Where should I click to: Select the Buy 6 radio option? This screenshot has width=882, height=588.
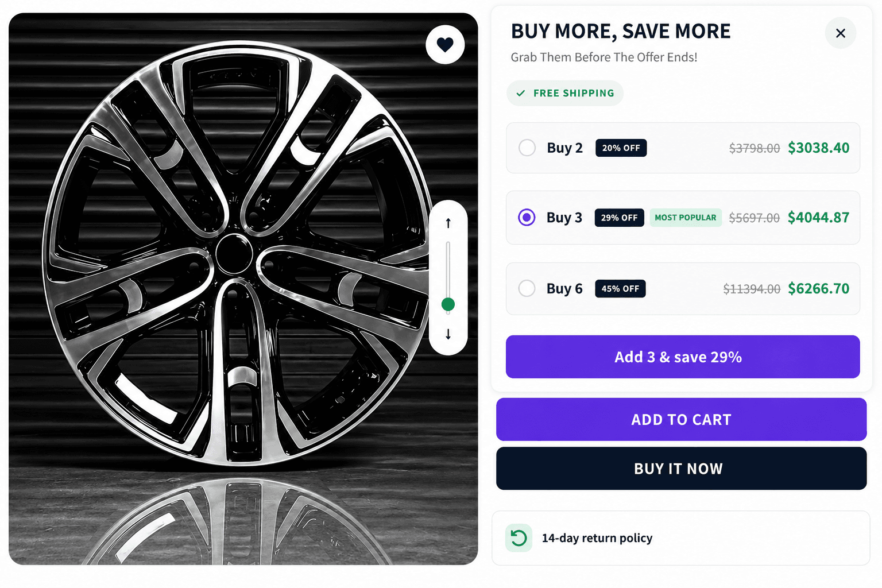click(527, 288)
